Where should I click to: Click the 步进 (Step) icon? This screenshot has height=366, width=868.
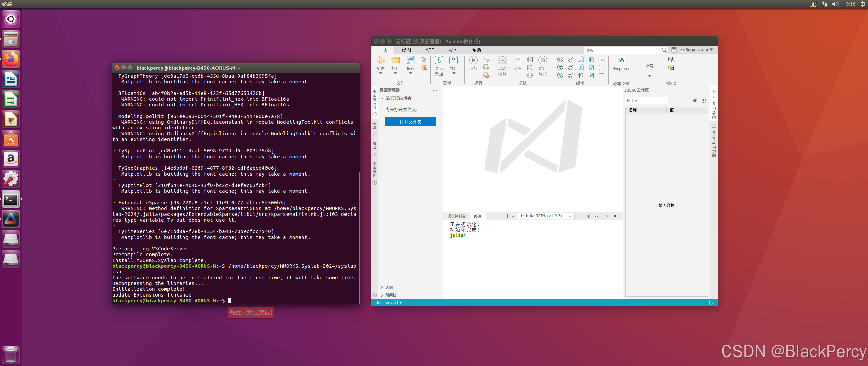[517, 60]
